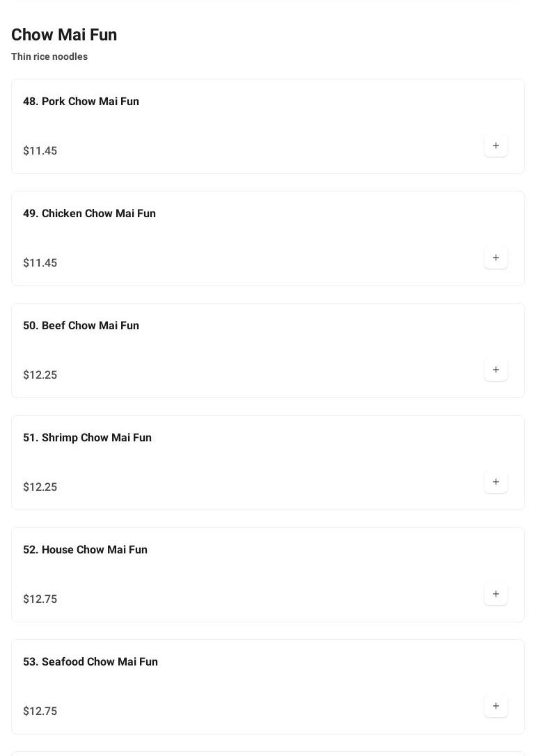This screenshot has height=756, width=536.
Task: Add Seafood Chow Mai Fun to cart
Action: 496,706
